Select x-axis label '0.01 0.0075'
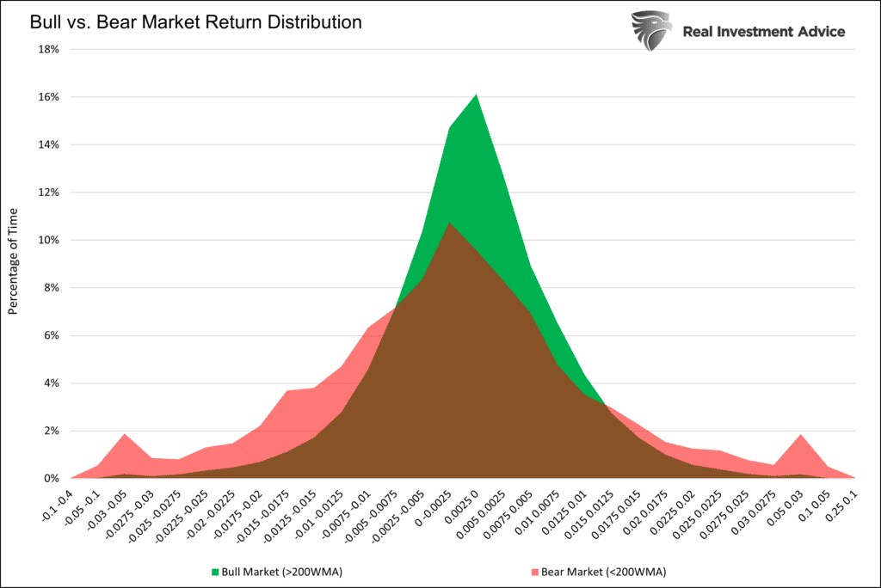 point(539,512)
